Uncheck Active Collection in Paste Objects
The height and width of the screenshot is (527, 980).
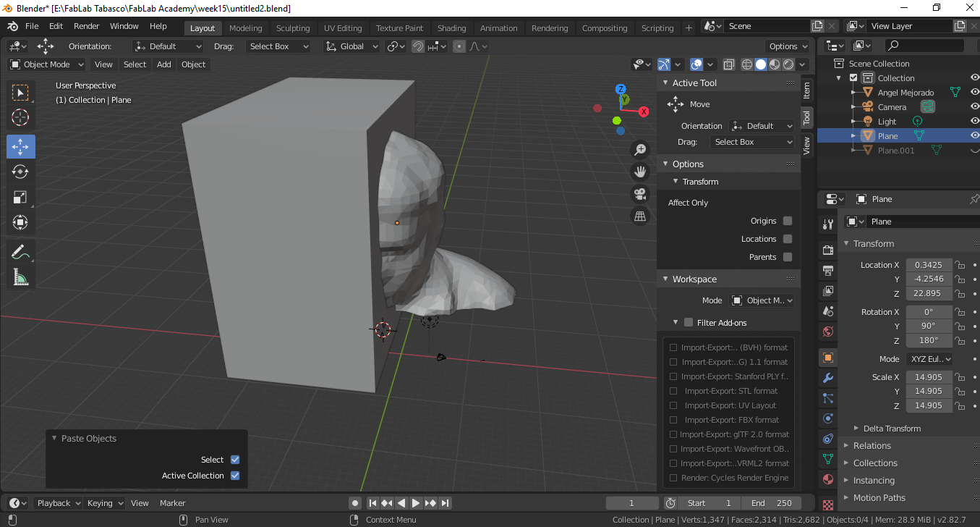234,476
